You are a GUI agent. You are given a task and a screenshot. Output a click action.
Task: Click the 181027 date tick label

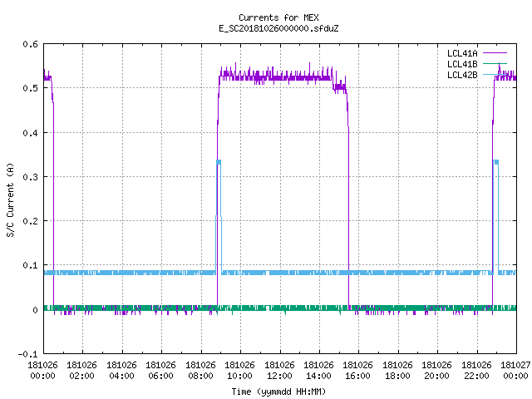pos(515,365)
